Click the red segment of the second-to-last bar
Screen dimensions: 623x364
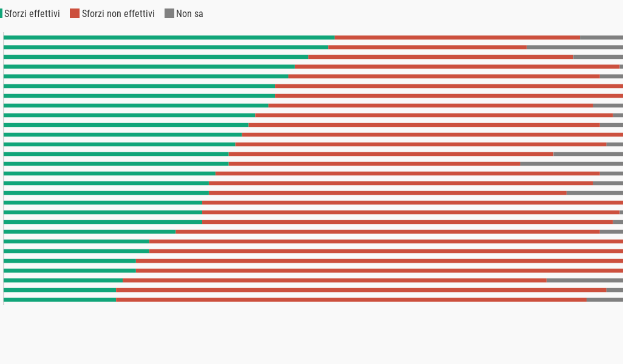point(361,290)
